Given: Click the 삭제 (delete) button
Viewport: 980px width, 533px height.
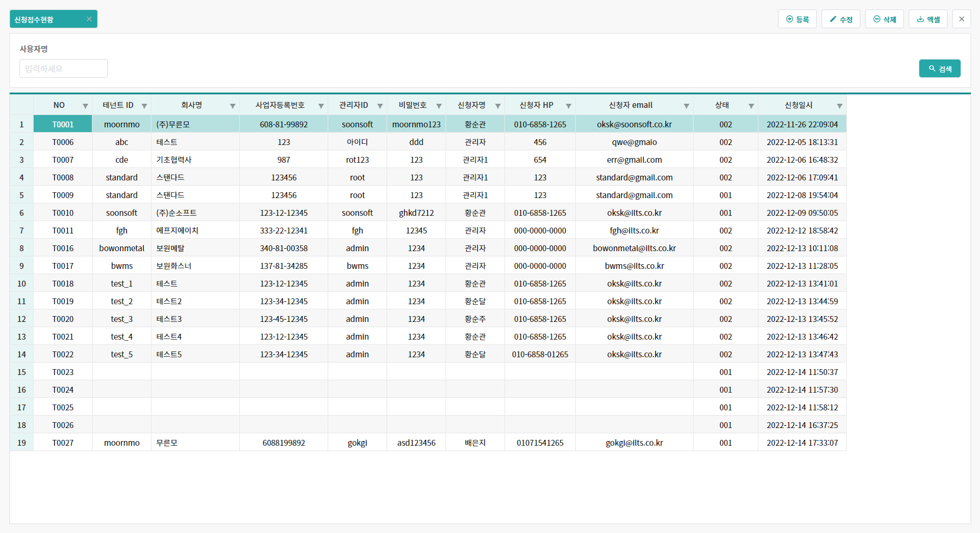Looking at the screenshot, I should [884, 19].
